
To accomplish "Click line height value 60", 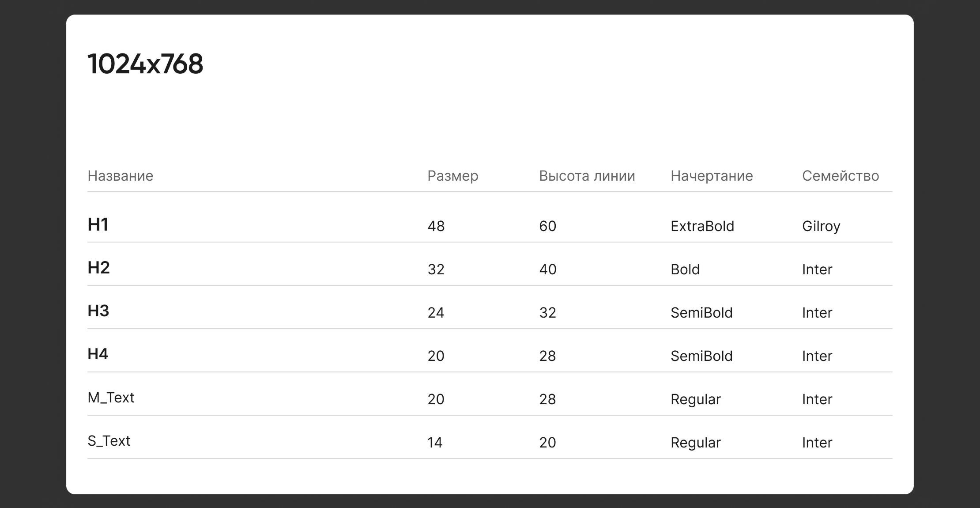I will coord(547,226).
